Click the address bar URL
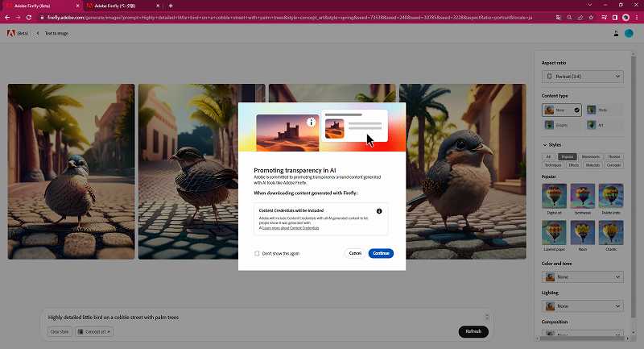Image resolution: width=644 pixels, height=349 pixels. pyautogui.click(x=290, y=18)
